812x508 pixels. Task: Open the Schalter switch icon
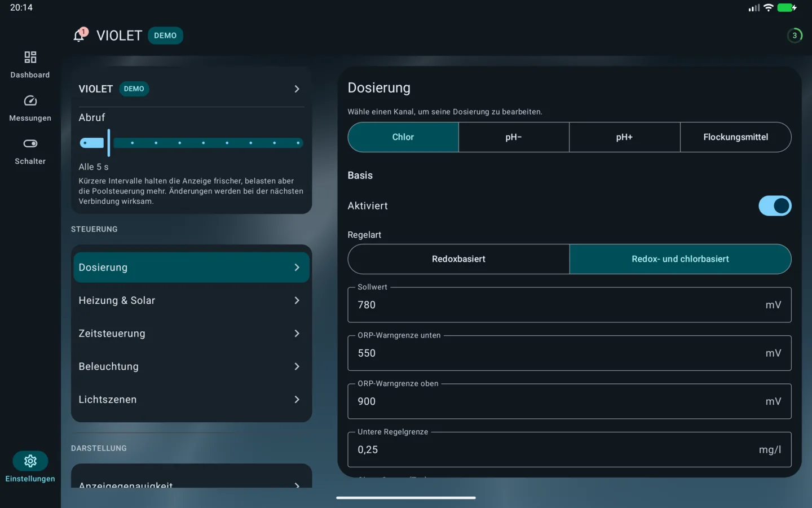point(30,143)
